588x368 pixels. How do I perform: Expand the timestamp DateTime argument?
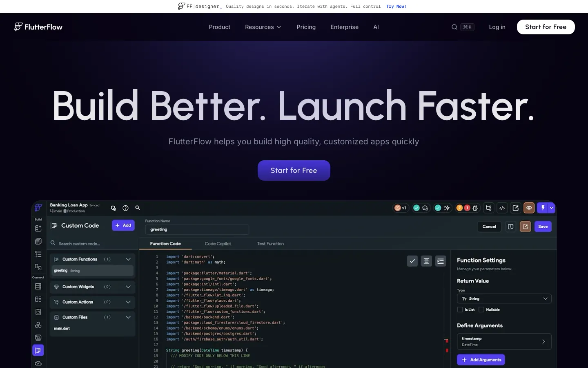(504, 341)
